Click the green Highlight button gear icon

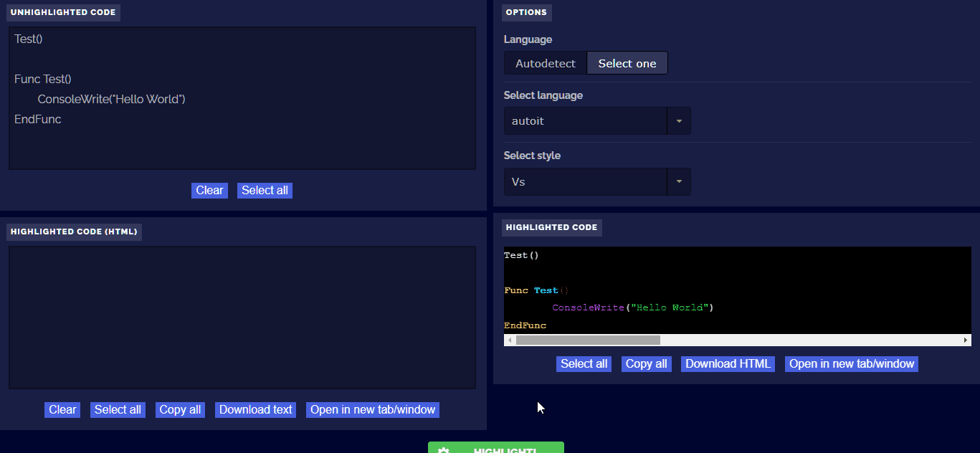pyautogui.click(x=443, y=450)
